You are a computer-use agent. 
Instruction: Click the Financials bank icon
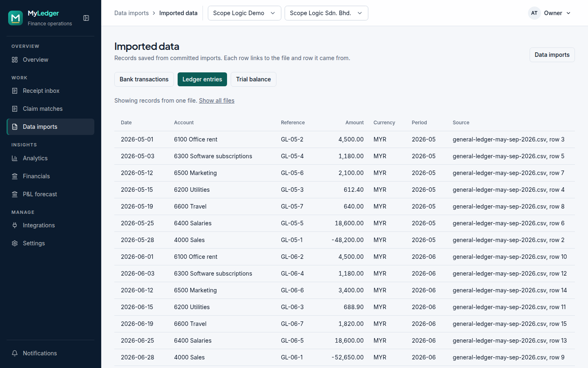(15, 176)
